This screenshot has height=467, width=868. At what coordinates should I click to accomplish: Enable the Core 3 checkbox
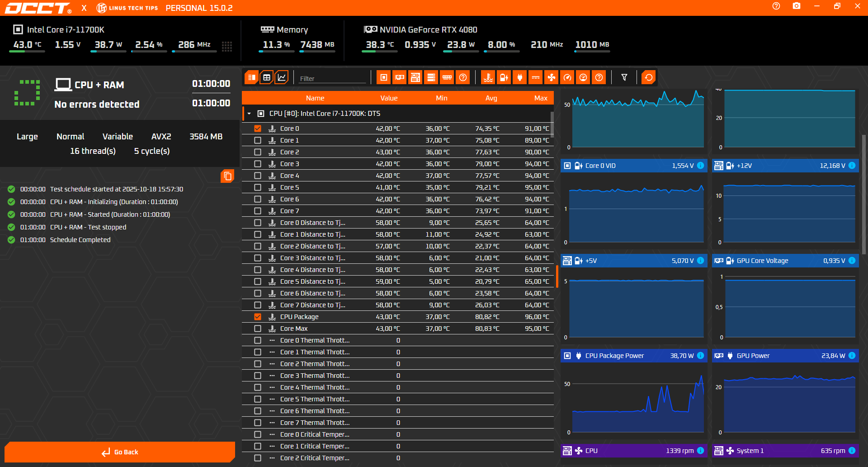click(258, 164)
